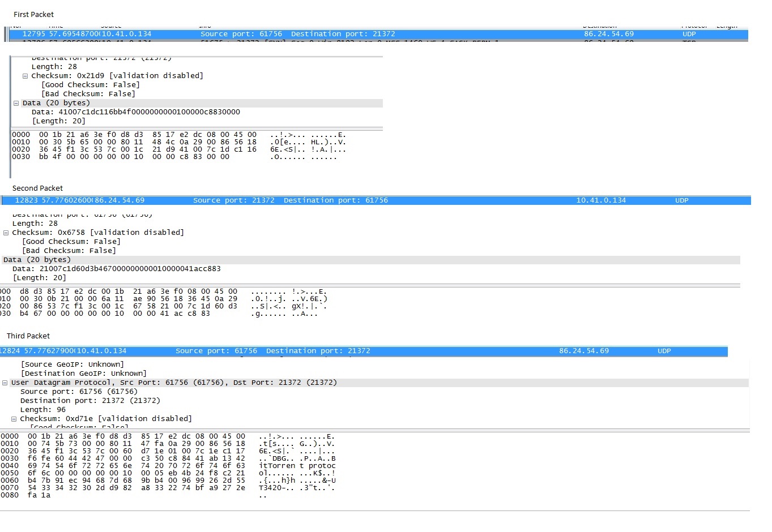This screenshot has width=772, height=532.
Task: Select '[Bad Checksum: False]' under Checksum 0x6758
Action: (69, 251)
